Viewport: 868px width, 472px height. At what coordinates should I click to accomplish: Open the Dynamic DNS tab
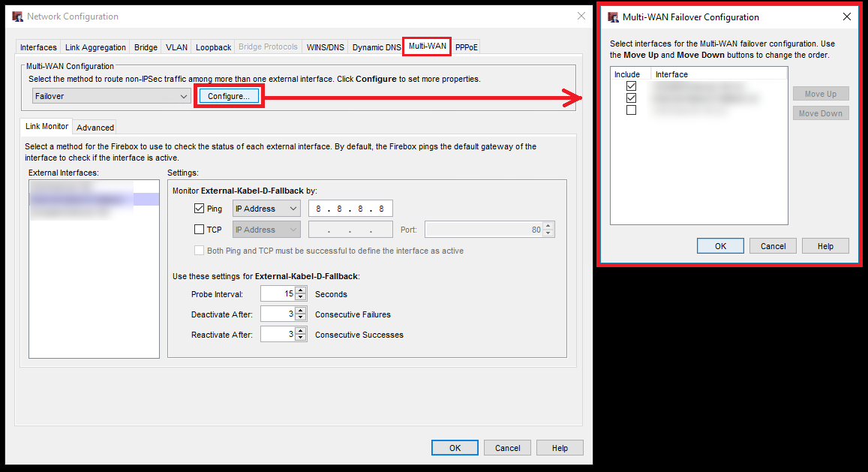(x=376, y=47)
